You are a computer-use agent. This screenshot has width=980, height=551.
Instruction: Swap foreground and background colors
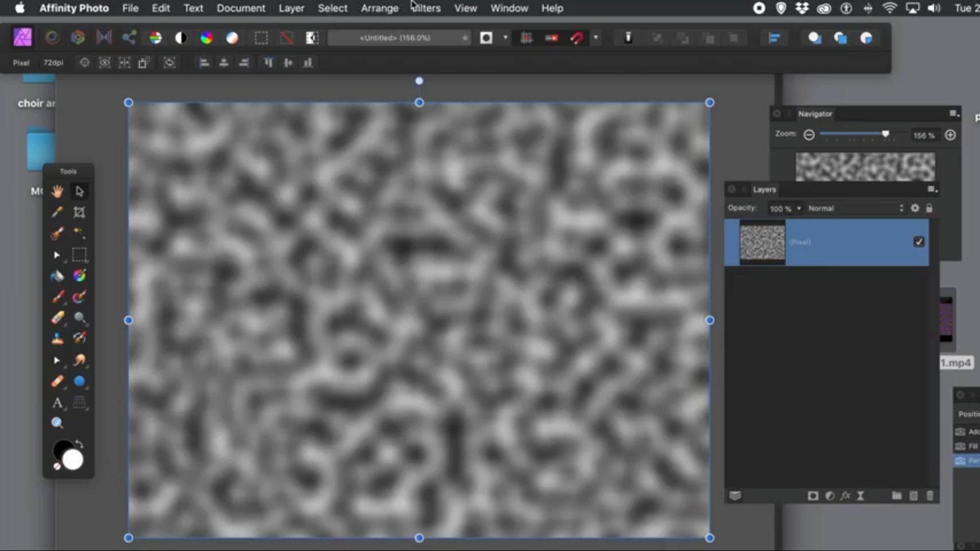point(79,444)
